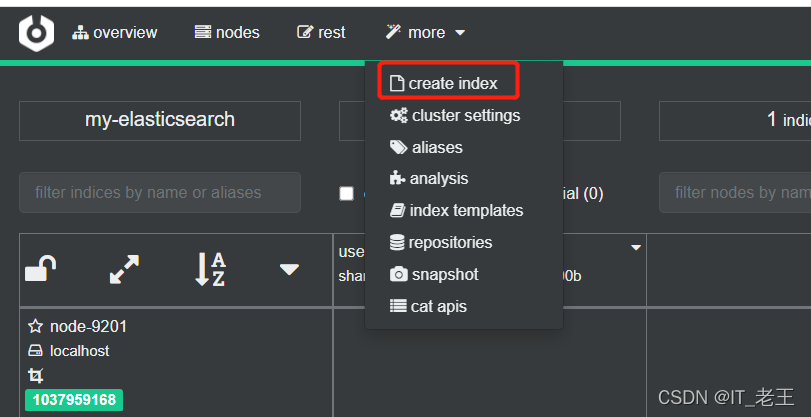The image size is (811, 417).
Task: Open the rest client page
Action: (x=321, y=32)
